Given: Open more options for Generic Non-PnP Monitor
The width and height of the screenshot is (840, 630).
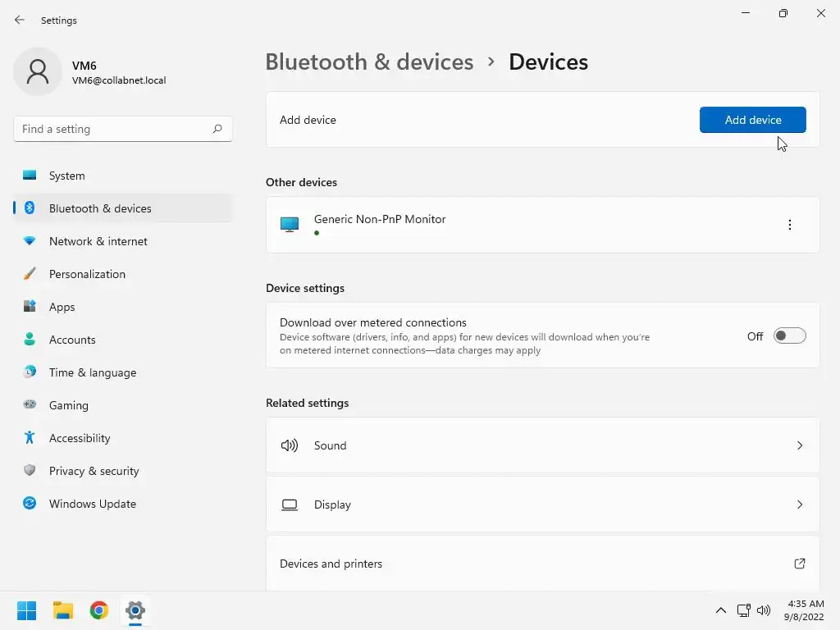Looking at the screenshot, I should [790, 225].
